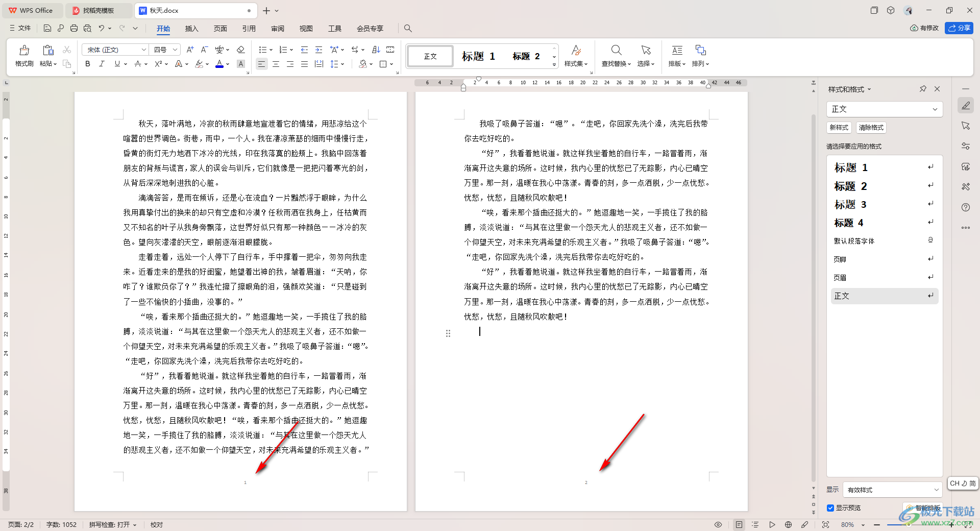Clear formatting with the eraser icon
This screenshot has height=531, width=980.
tap(241, 50)
